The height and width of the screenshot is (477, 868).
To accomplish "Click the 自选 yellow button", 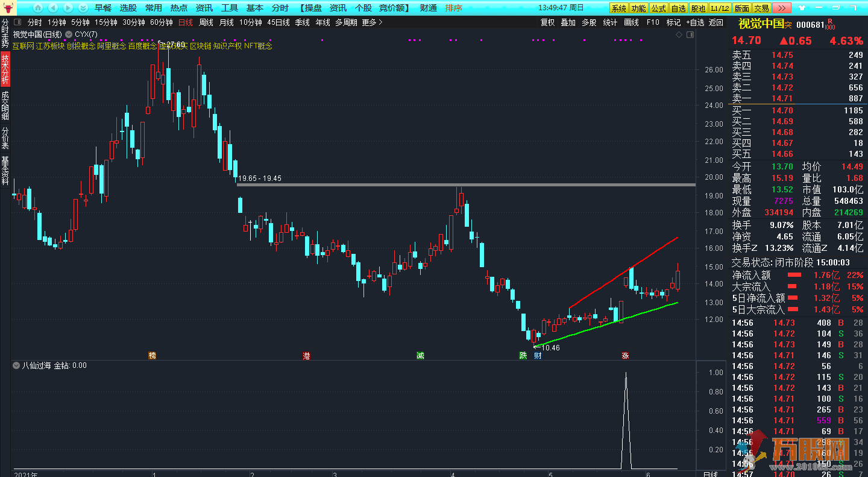I will [x=679, y=8].
